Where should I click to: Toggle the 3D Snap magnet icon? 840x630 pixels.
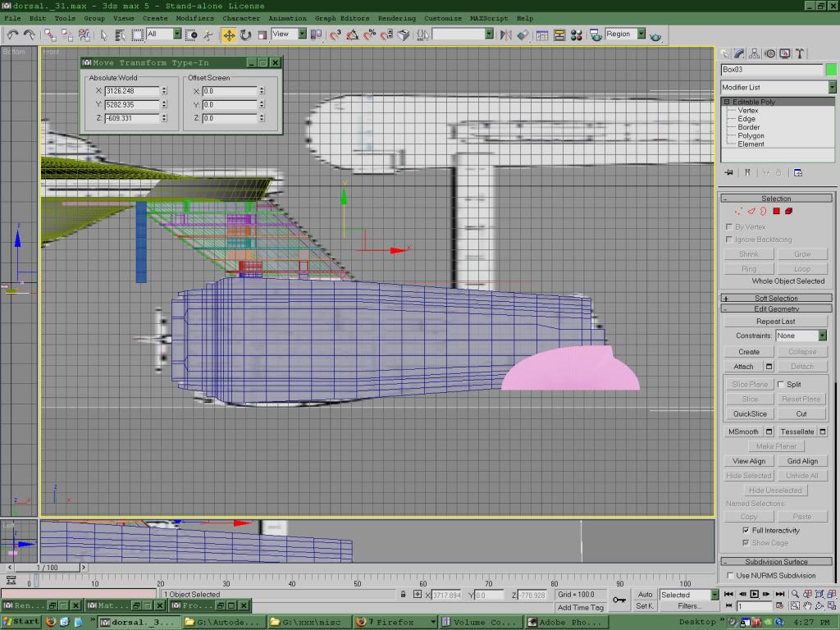[x=336, y=35]
